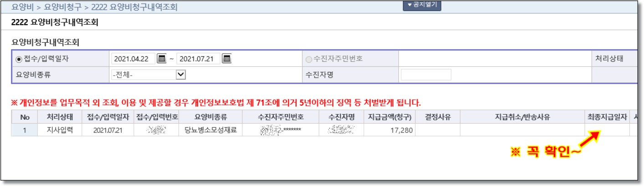
Task: Select the 수진자주민번호 radio button
Action: [309, 59]
